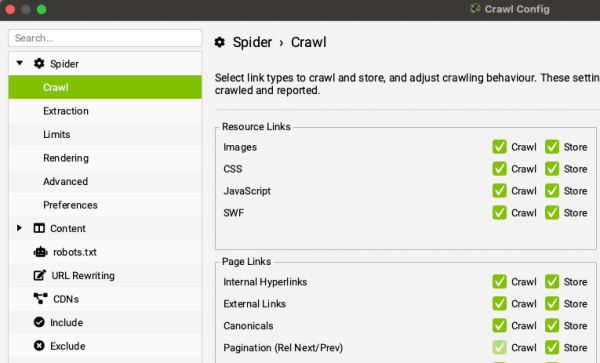Click the Include checkmark icon
Screen dimensions: 600x363
39,322
